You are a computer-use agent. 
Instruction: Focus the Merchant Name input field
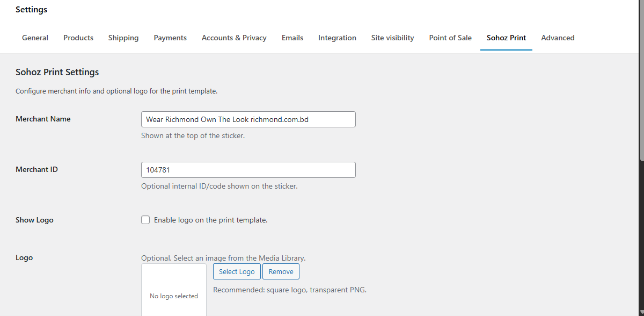[x=248, y=119]
